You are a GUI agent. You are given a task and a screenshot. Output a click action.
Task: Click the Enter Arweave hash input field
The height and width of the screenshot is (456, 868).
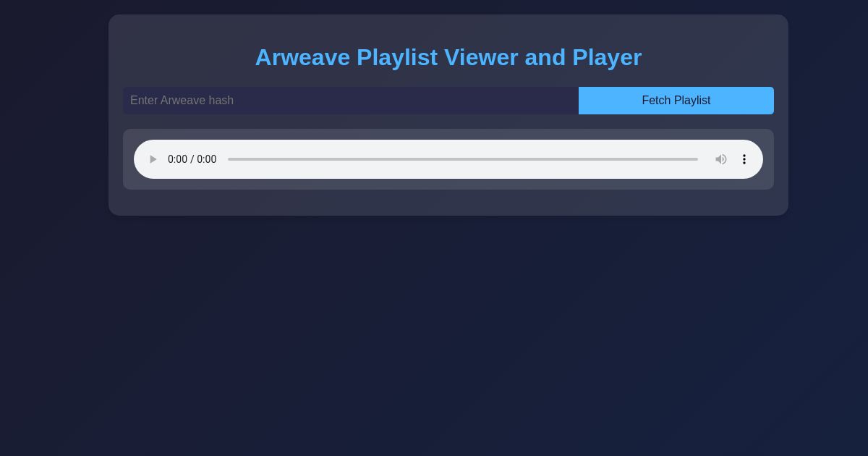click(x=351, y=101)
